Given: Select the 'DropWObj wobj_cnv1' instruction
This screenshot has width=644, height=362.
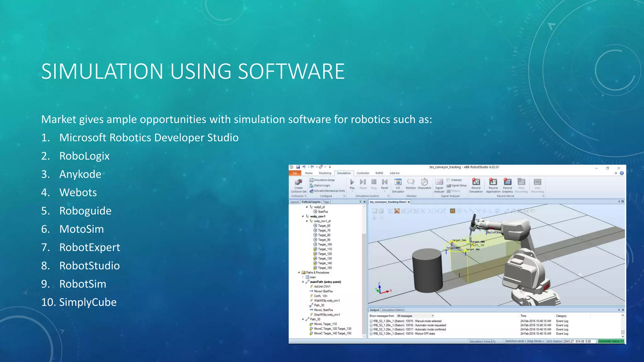Looking at the screenshot, I should click(x=325, y=315).
